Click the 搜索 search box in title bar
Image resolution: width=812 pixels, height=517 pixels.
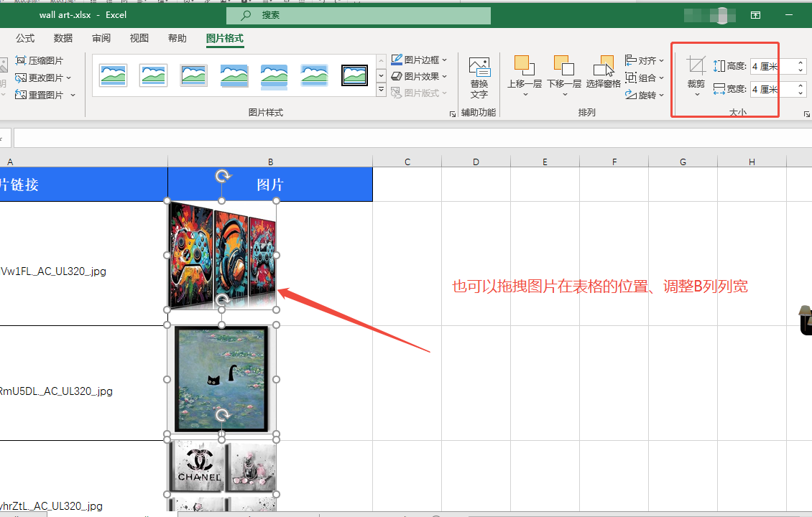tap(359, 16)
